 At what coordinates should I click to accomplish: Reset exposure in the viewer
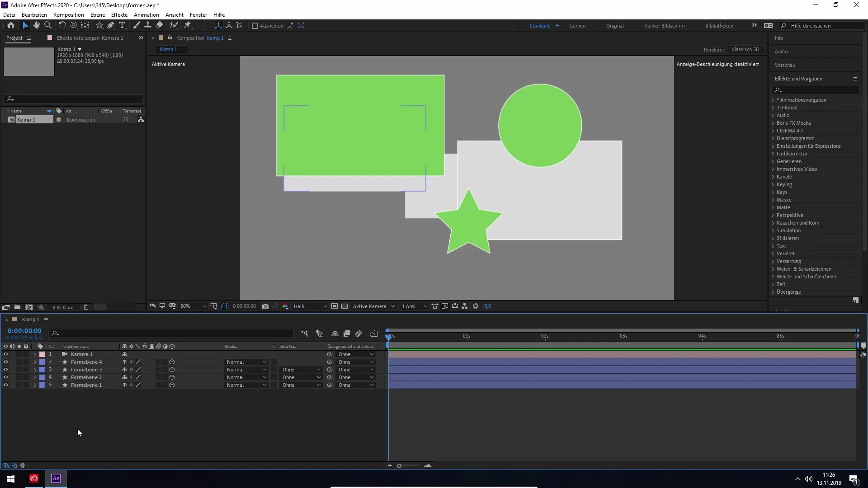click(476, 306)
